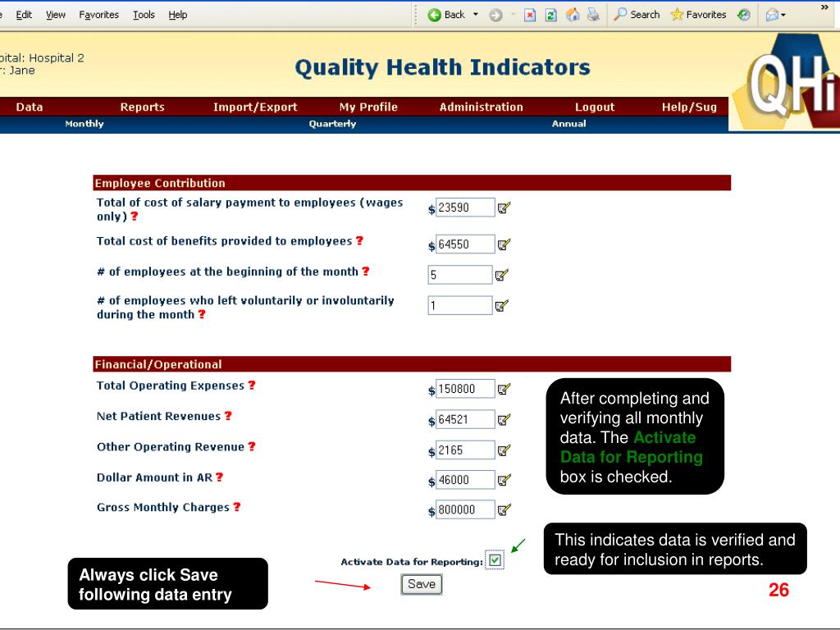Open the Data navigation tab
840x630 pixels.
tap(30, 107)
